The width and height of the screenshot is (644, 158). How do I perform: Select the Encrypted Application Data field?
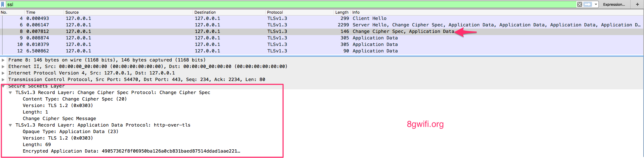pos(132,151)
